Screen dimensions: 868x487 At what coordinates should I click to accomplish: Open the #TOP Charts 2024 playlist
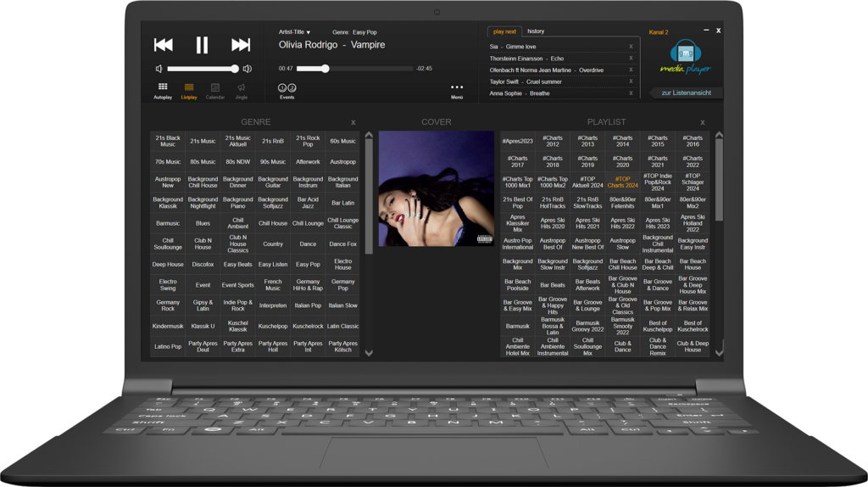coord(623,182)
